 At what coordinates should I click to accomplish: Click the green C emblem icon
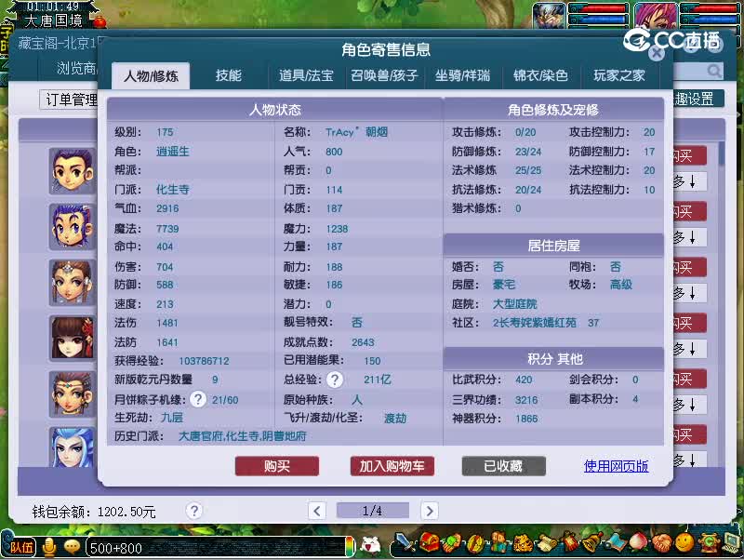pyautogui.click(x=709, y=543)
